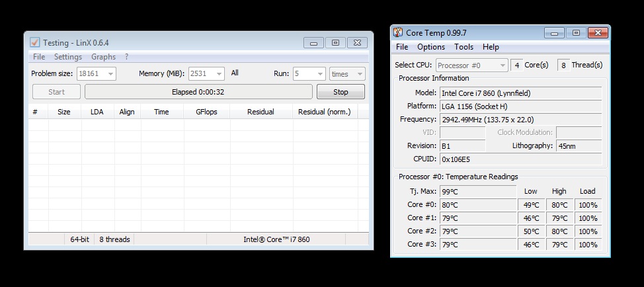Click the Residual column header

click(x=261, y=112)
